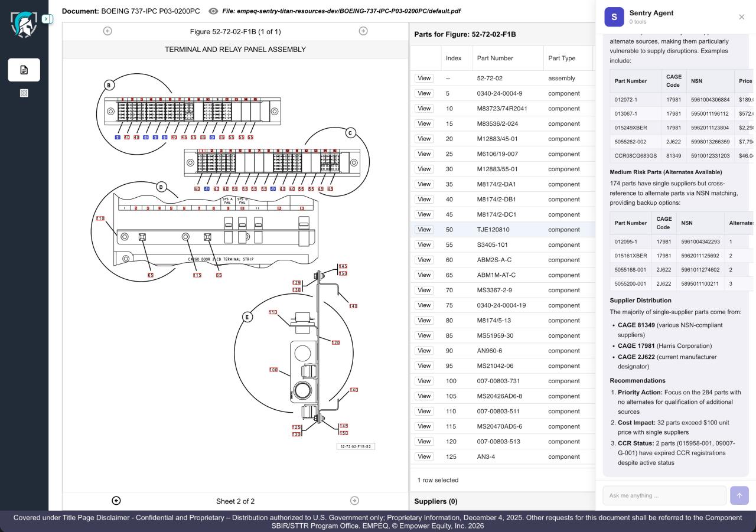756x532 pixels.
Task: Click View for part M83723/74R2041
Action: pyautogui.click(x=423, y=109)
